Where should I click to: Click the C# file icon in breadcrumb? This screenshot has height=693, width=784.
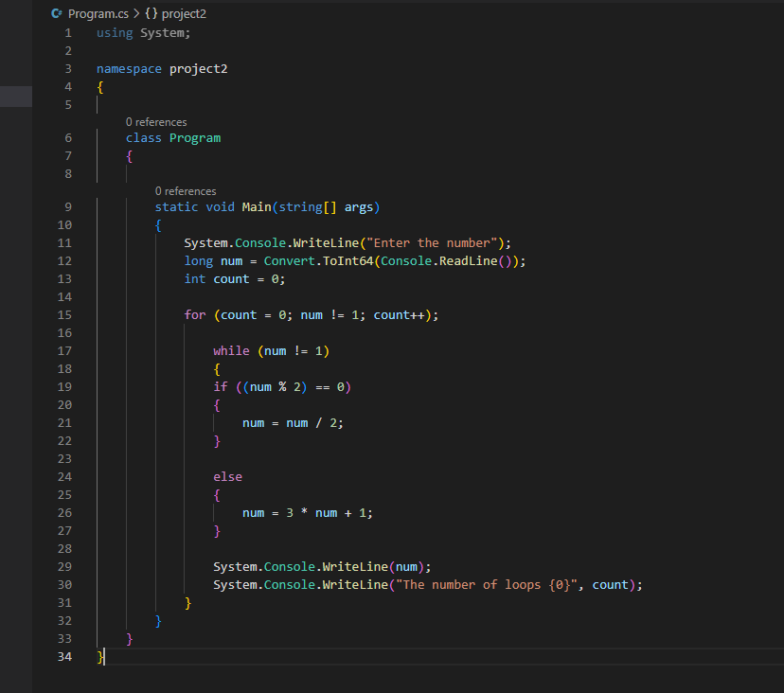57,13
